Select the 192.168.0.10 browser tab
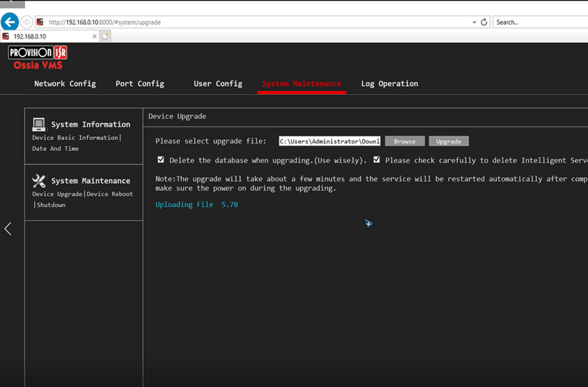The width and height of the screenshot is (588, 387). [x=50, y=36]
